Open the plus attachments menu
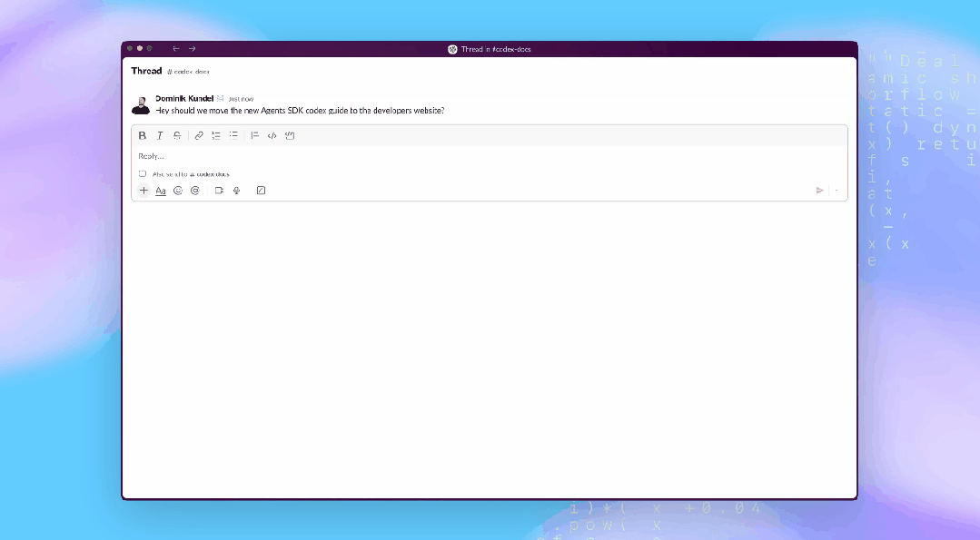This screenshot has width=980, height=540. [x=144, y=191]
